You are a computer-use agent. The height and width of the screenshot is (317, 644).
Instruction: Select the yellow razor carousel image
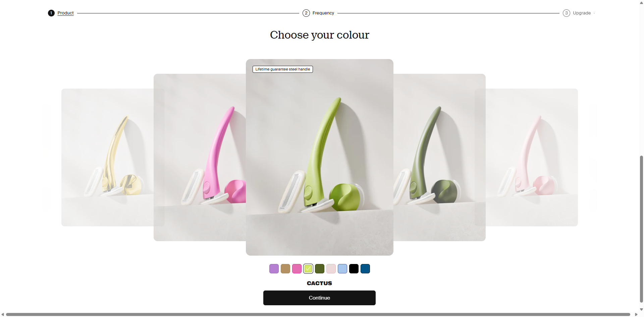pyautogui.click(x=107, y=157)
